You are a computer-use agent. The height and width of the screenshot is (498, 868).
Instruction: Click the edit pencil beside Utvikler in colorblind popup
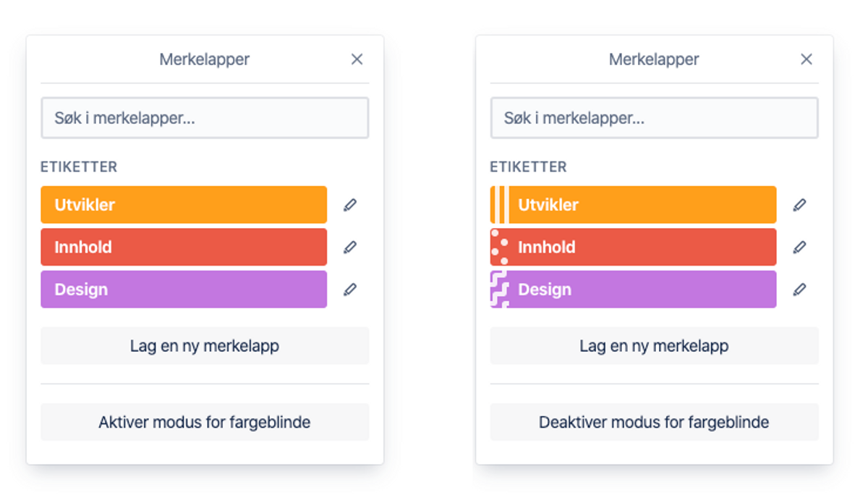click(800, 205)
